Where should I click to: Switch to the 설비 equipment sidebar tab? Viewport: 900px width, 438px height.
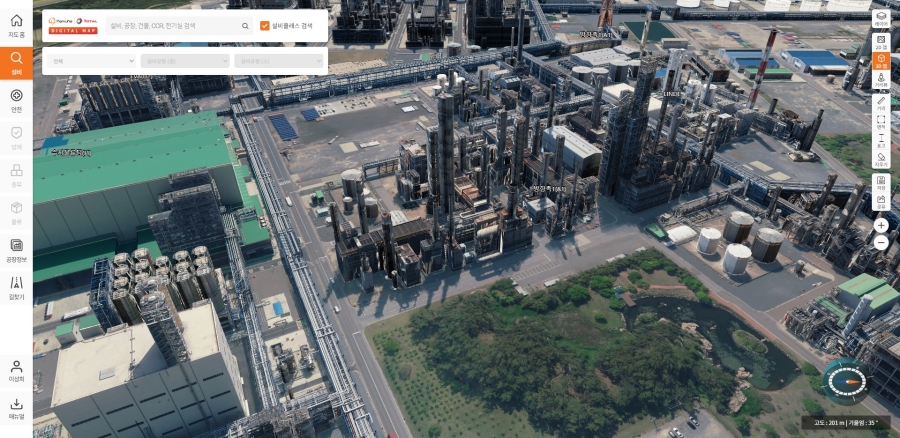pyautogui.click(x=16, y=62)
